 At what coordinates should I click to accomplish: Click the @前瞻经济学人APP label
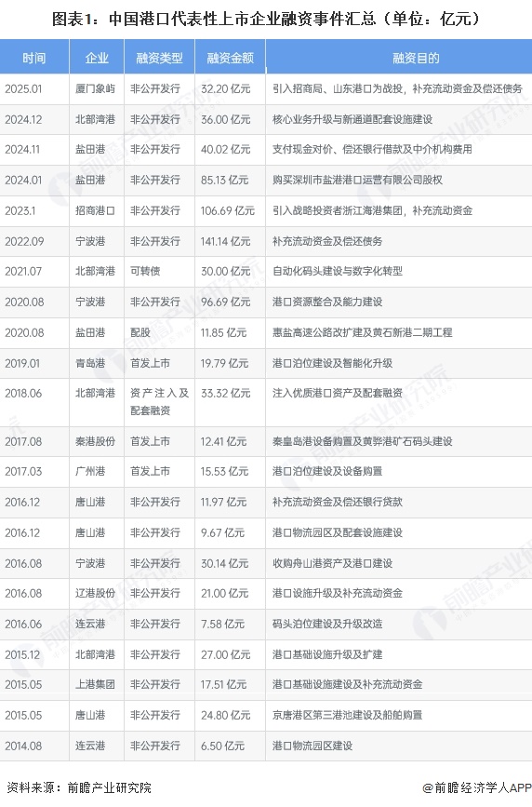[x=476, y=787]
